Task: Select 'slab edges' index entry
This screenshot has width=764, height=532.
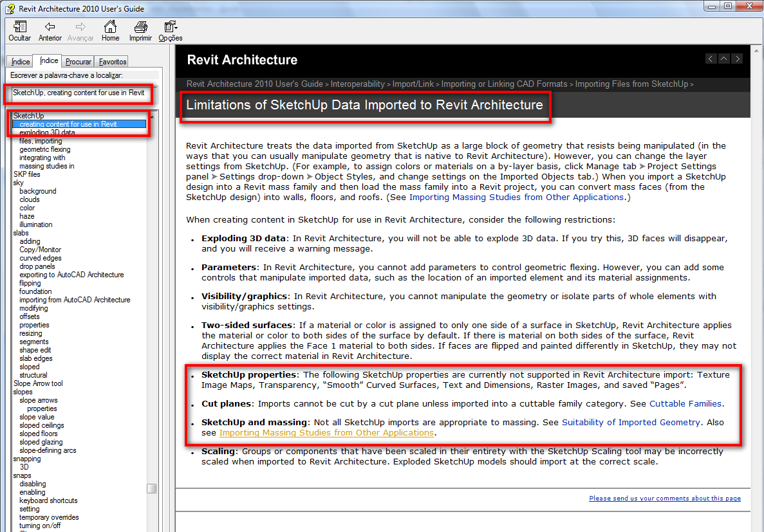Action: (x=36, y=358)
